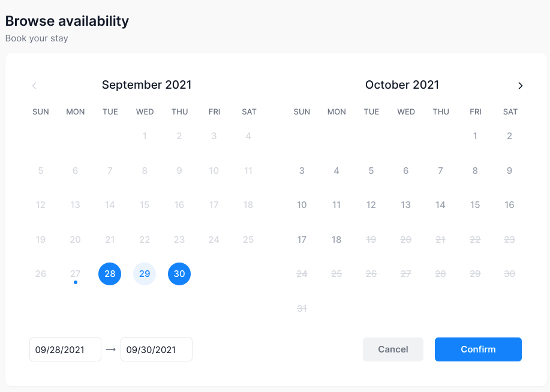Select September 28 start date
This screenshot has height=392, width=550.
[110, 274]
